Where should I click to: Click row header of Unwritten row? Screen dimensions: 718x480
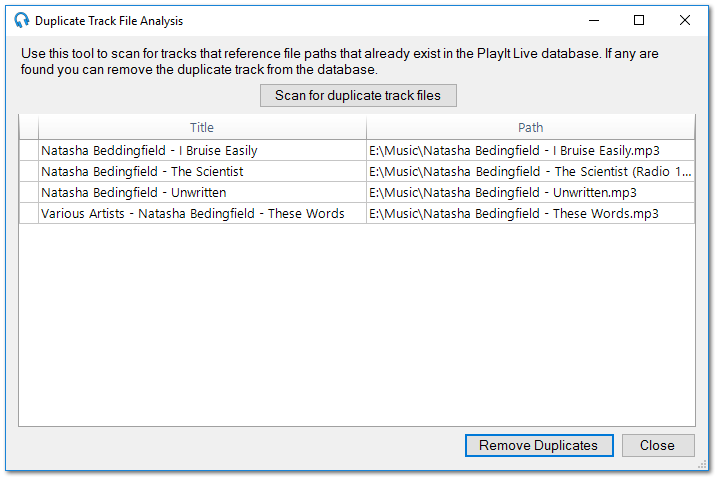tap(29, 192)
